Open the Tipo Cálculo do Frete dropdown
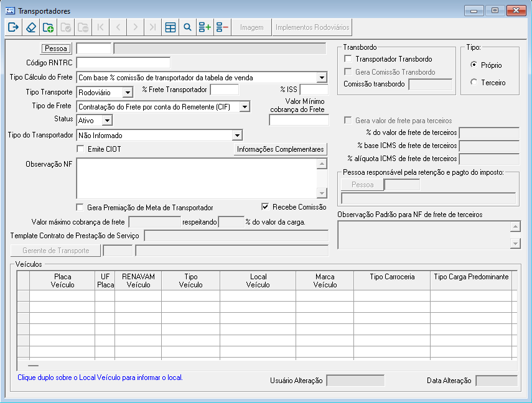 pyautogui.click(x=322, y=78)
